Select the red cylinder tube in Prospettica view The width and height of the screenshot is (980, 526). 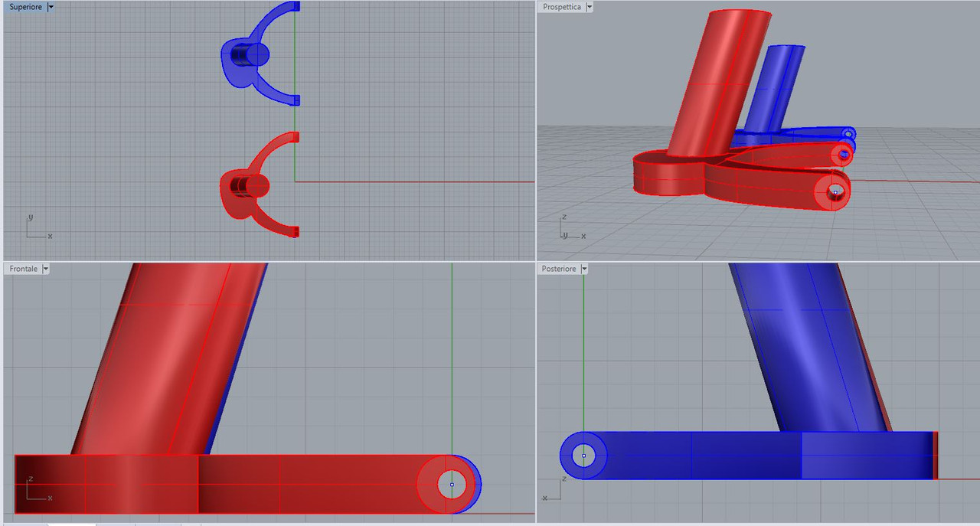pyautogui.click(x=720, y=84)
